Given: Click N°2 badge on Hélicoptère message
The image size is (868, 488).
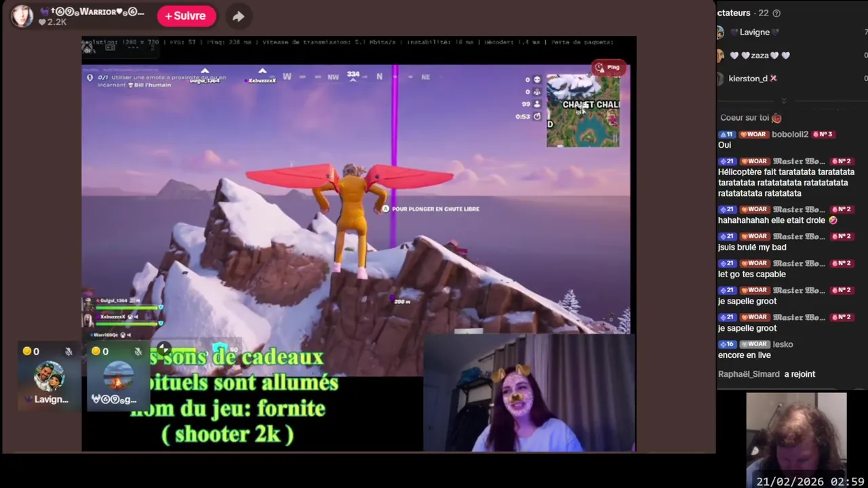Looking at the screenshot, I should (x=841, y=161).
